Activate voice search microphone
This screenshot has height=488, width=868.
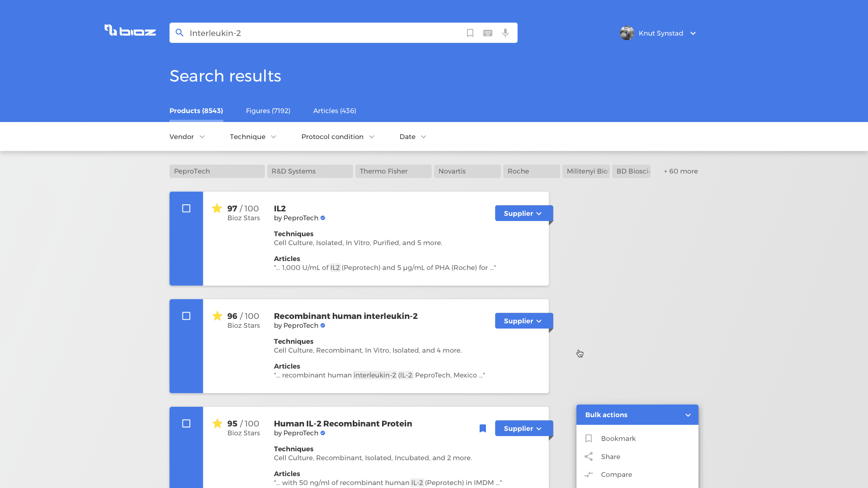pyautogui.click(x=505, y=33)
